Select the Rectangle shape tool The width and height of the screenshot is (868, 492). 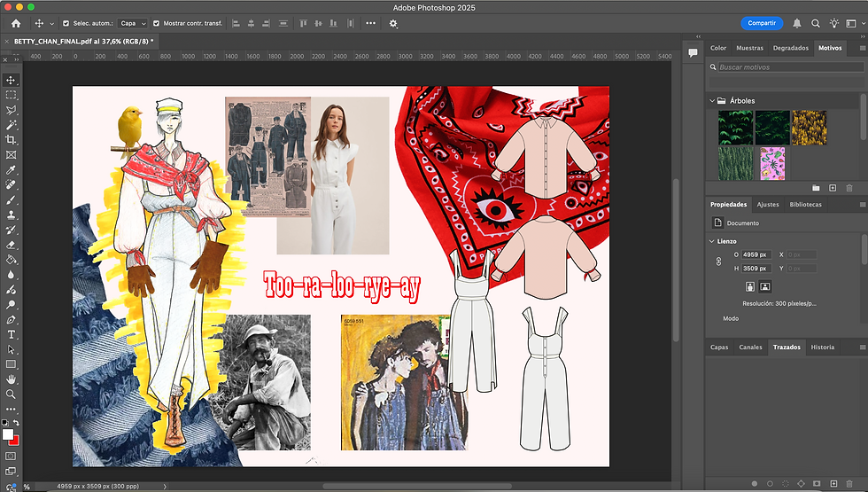(11, 364)
